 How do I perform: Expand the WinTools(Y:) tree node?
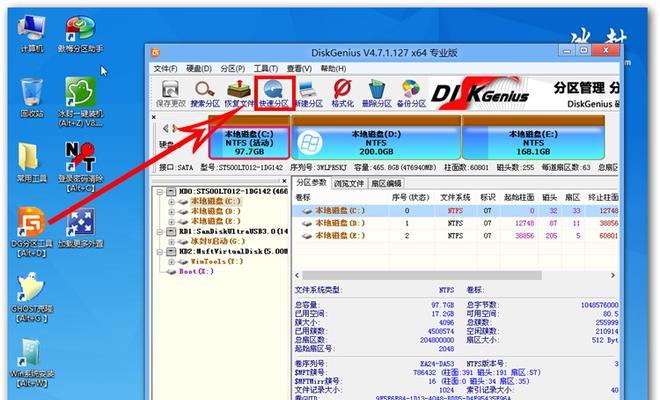[x=171, y=262]
